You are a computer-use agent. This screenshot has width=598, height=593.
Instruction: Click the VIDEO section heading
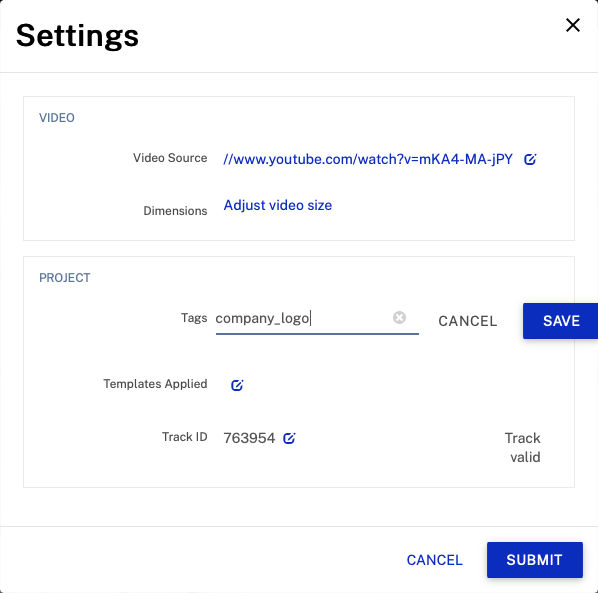pyautogui.click(x=57, y=118)
